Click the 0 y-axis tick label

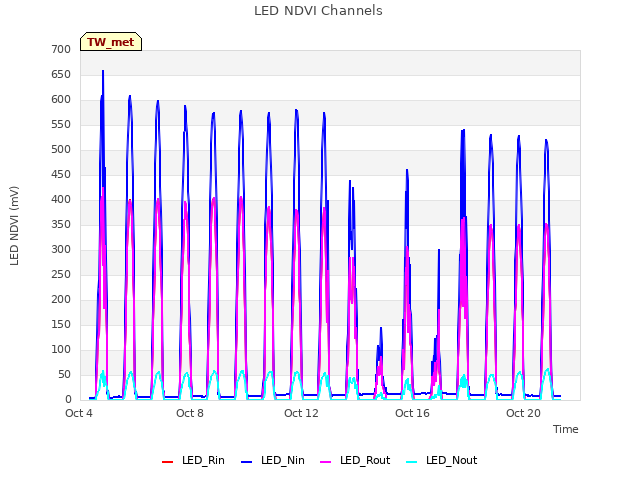68,400
